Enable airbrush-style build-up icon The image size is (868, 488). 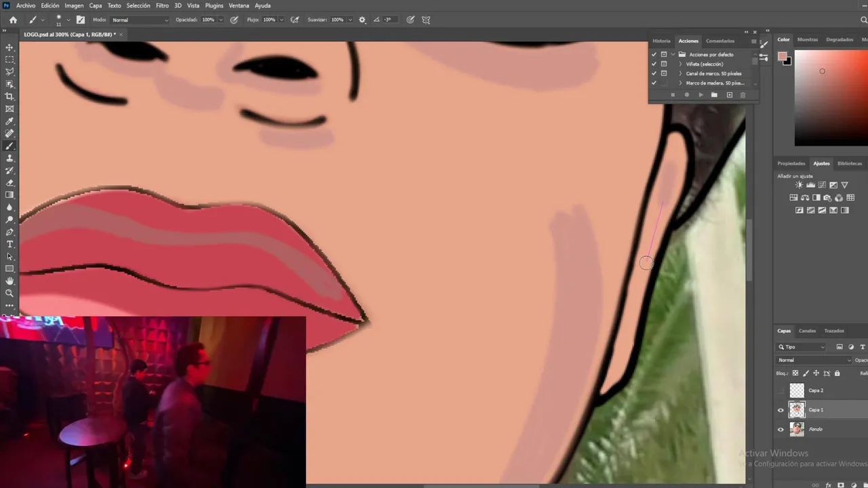294,20
